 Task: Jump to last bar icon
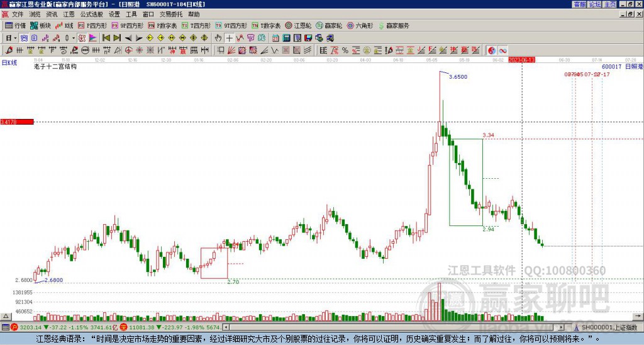coord(117,38)
